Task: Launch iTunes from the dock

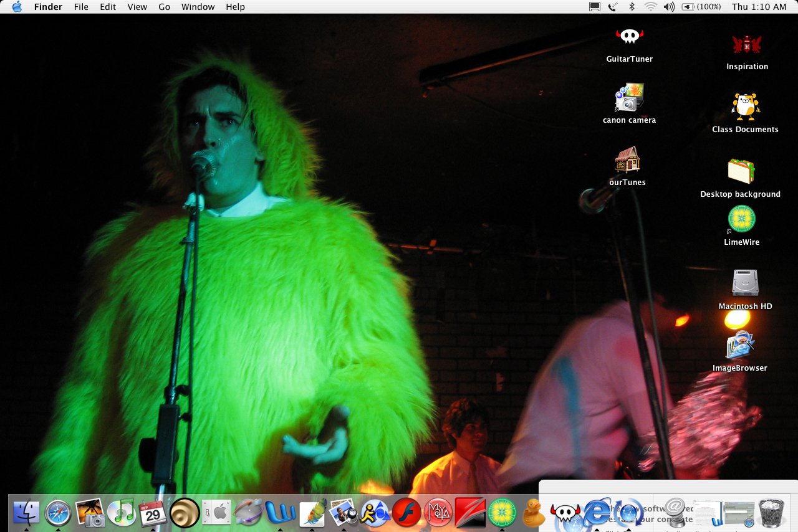Action: tap(122, 513)
